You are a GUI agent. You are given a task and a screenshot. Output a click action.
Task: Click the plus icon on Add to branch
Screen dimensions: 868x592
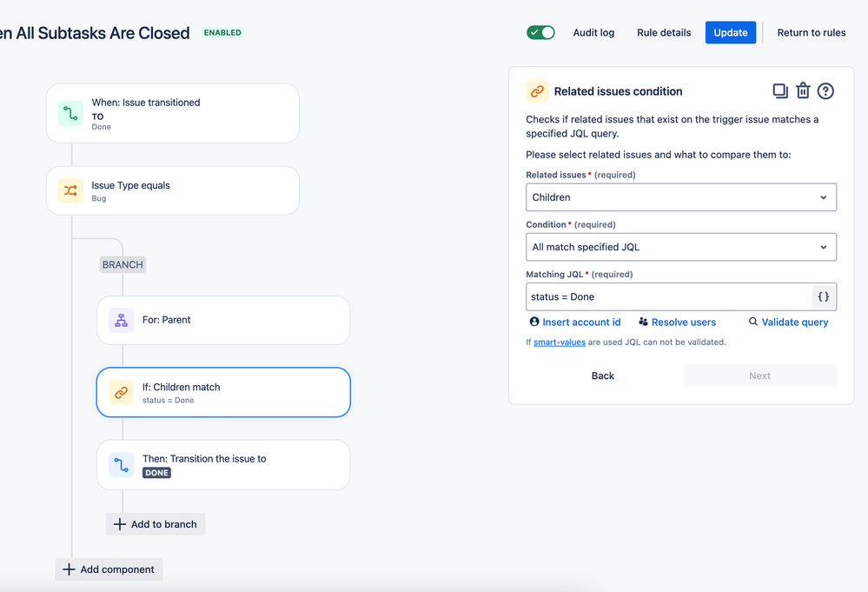point(120,524)
